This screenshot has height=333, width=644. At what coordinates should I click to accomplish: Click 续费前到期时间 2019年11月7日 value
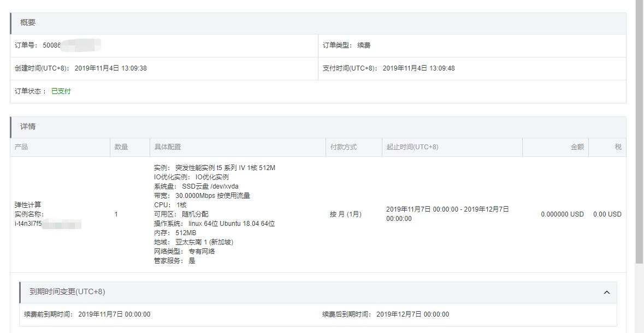(114, 314)
